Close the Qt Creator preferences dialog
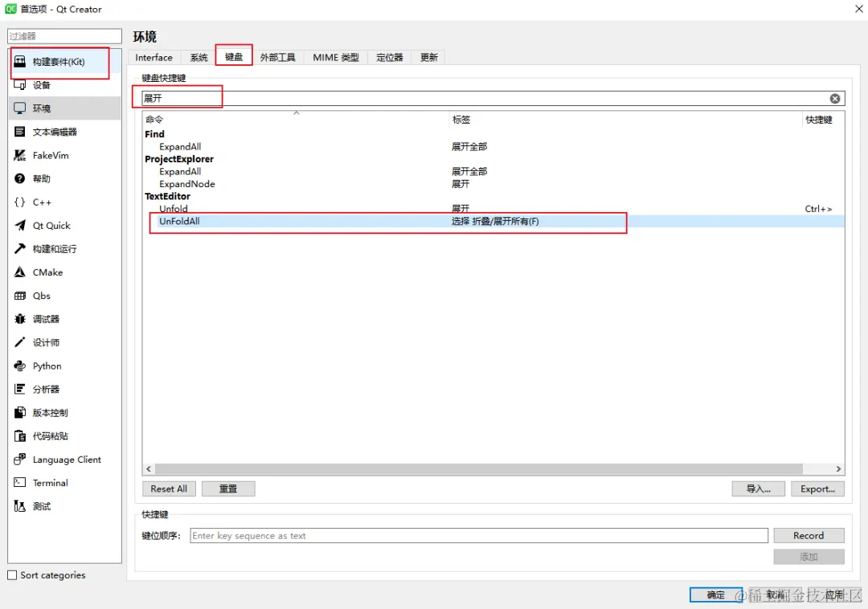The height and width of the screenshot is (609, 868). click(x=858, y=9)
